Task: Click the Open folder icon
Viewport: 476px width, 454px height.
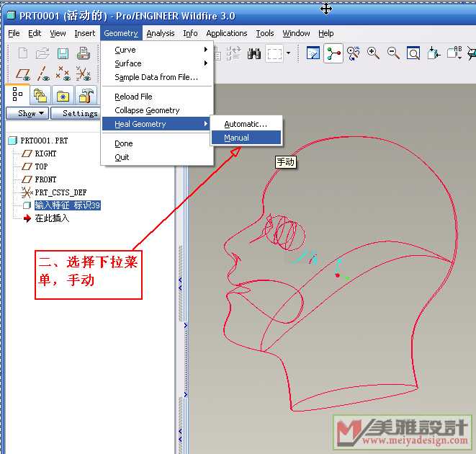Action: pyautogui.click(x=42, y=53)
